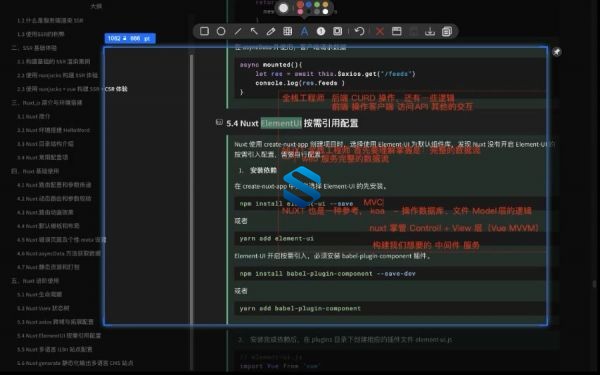Open outline section 五、Nuxt 进阶使用
This screenshot has height=375, width=600.
35,280
